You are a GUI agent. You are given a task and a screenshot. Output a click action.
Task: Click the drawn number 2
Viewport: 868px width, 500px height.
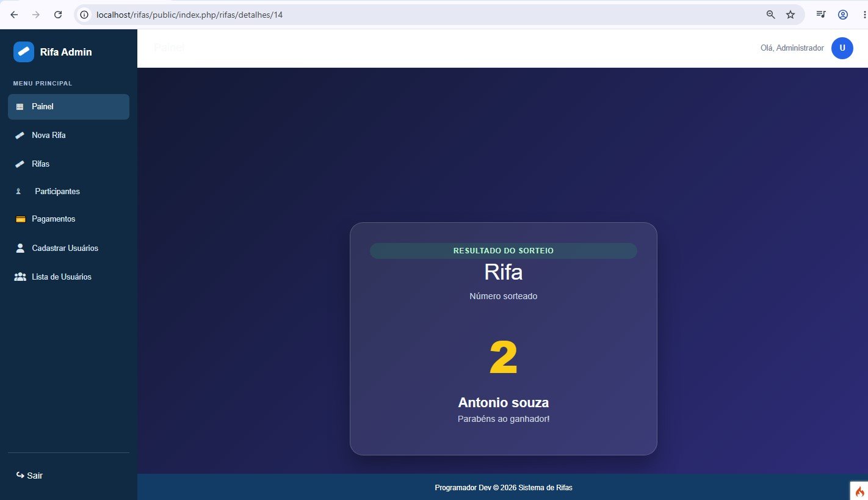click(x=504, y=358)
